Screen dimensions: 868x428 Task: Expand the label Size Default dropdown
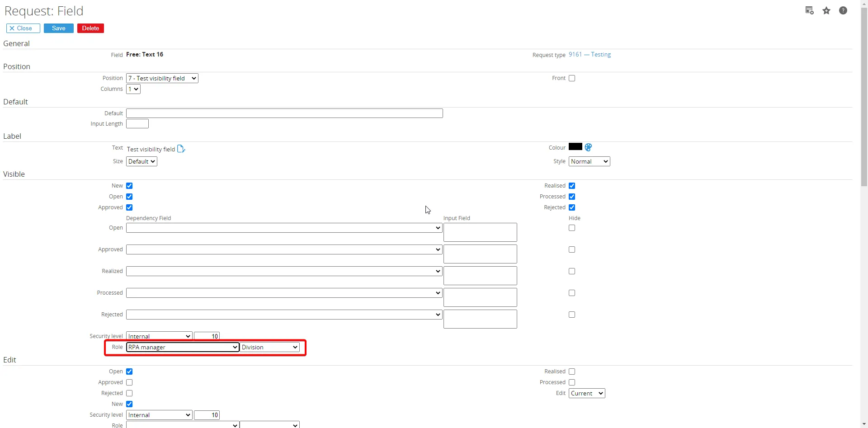pyautogui.click(x=142, y=161)
